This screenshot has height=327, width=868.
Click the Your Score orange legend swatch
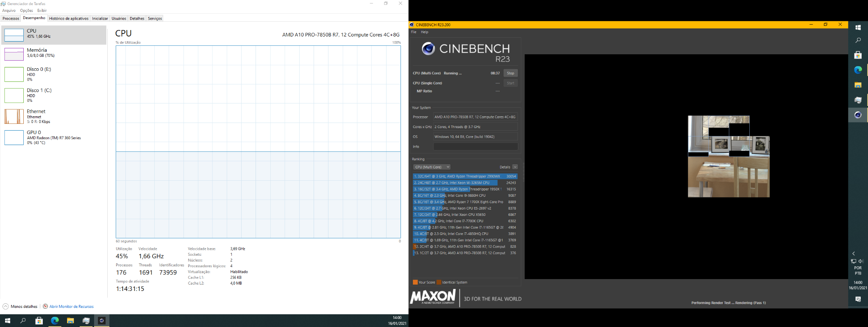pyautogui.click(x=415, y=282)
